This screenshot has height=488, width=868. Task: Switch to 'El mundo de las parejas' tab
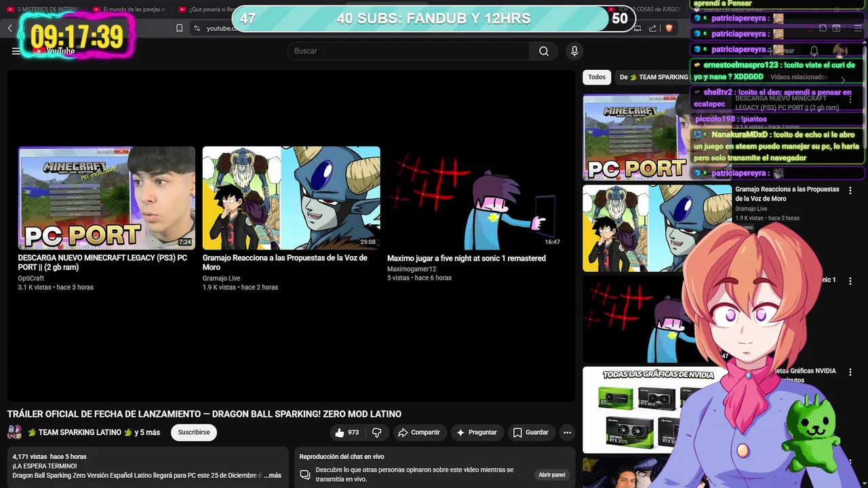point(129,9)
